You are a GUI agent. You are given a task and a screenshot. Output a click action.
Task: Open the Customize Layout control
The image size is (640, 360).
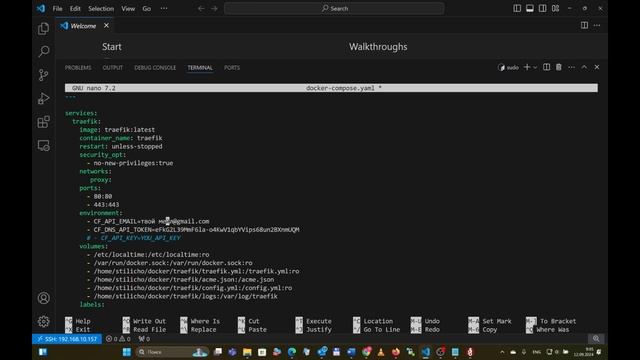point(556,9)
